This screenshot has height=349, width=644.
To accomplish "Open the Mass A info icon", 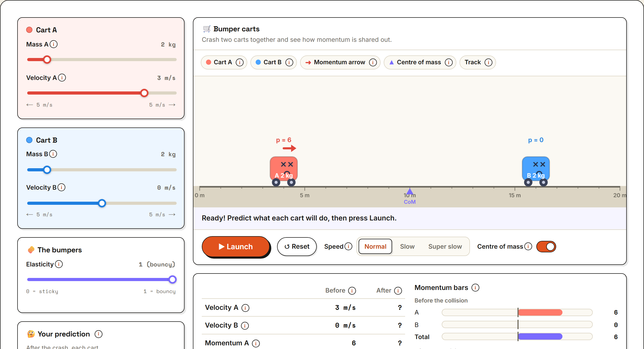I will tap(54, 44).
